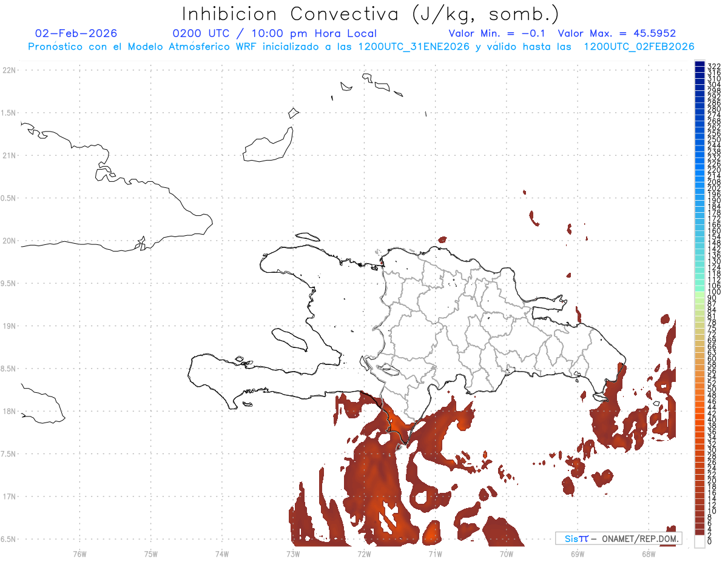
Task: Click the darkest navy swatch atop the colorbar
Action: (x=699, y=64)
